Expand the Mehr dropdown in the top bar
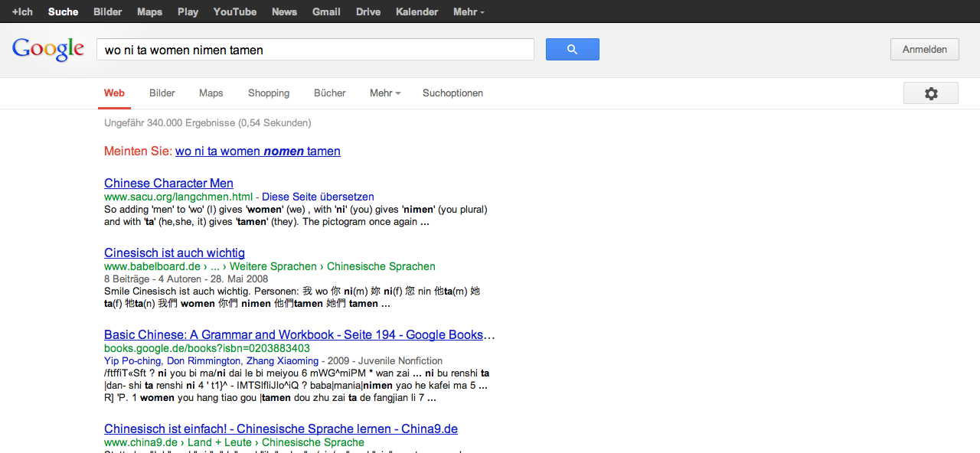 (468, 11)
